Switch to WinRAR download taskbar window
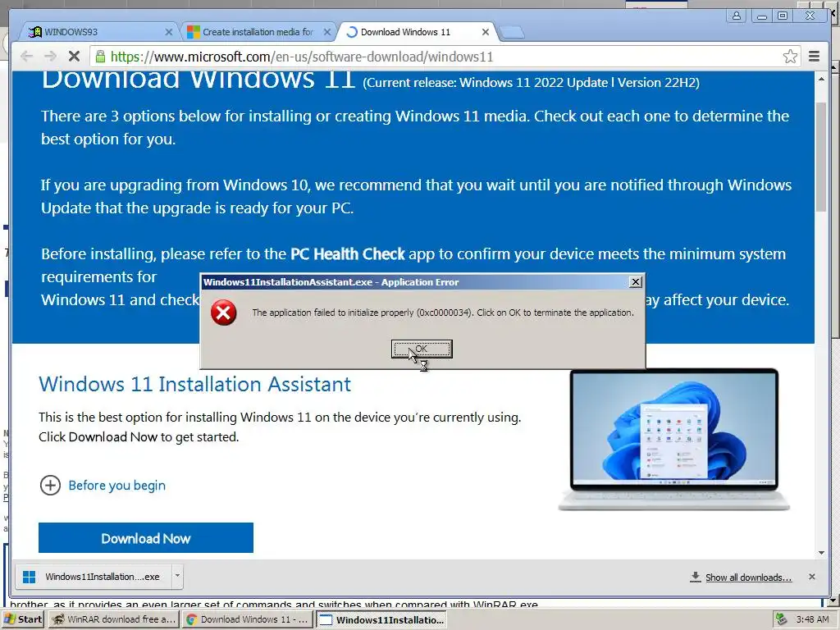 pyautogui.click(x=113, y=619)
